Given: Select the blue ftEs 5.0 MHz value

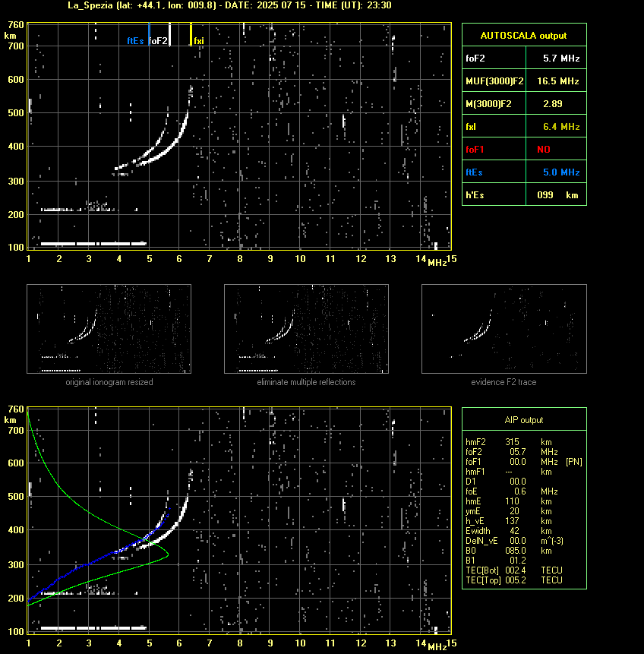Looking at the screenshot, I should pos(561,172).
